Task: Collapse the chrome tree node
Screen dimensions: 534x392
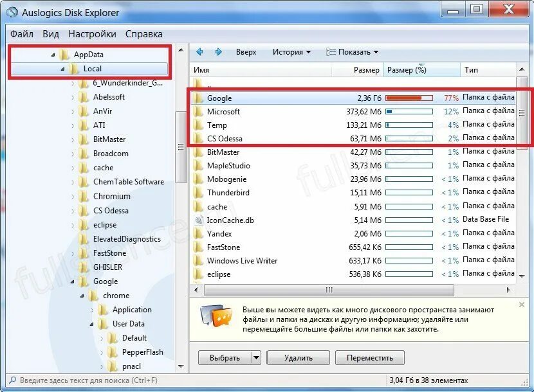Action: coord(82,296)
